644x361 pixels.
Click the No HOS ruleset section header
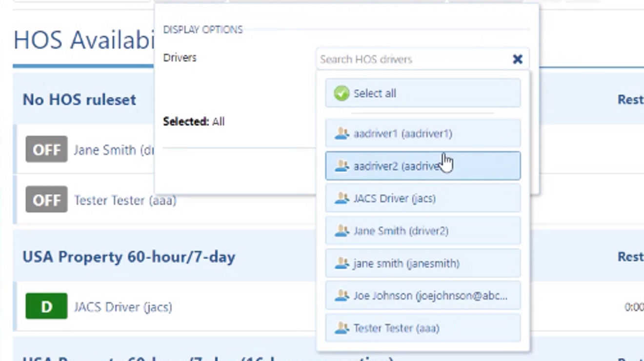coord(79,100)
